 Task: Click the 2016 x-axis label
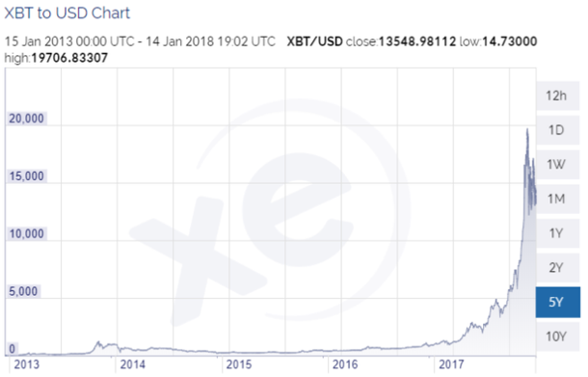345,364
